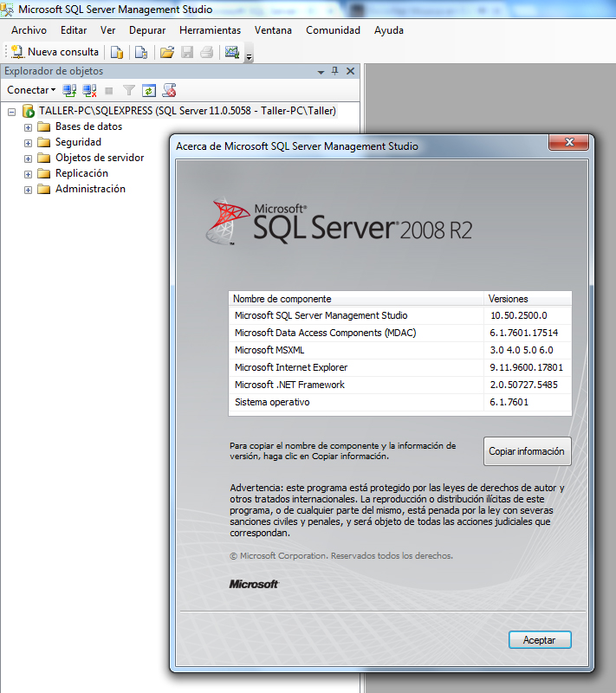Expand the Seguridad folder
This screenshot has height=693, width=616.
pos(28,143)
